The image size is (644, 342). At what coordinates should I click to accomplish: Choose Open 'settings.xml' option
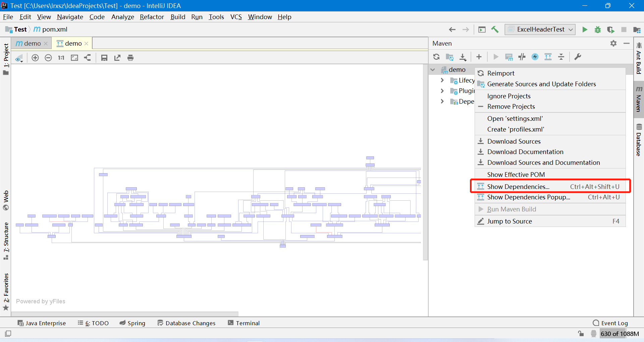click(550, 118)
